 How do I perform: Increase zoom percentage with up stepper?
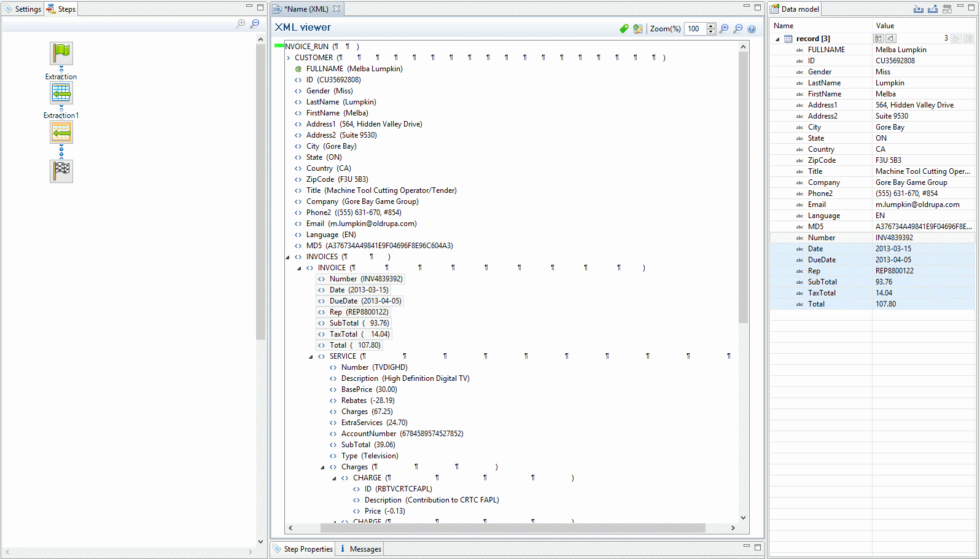[710, 26]
